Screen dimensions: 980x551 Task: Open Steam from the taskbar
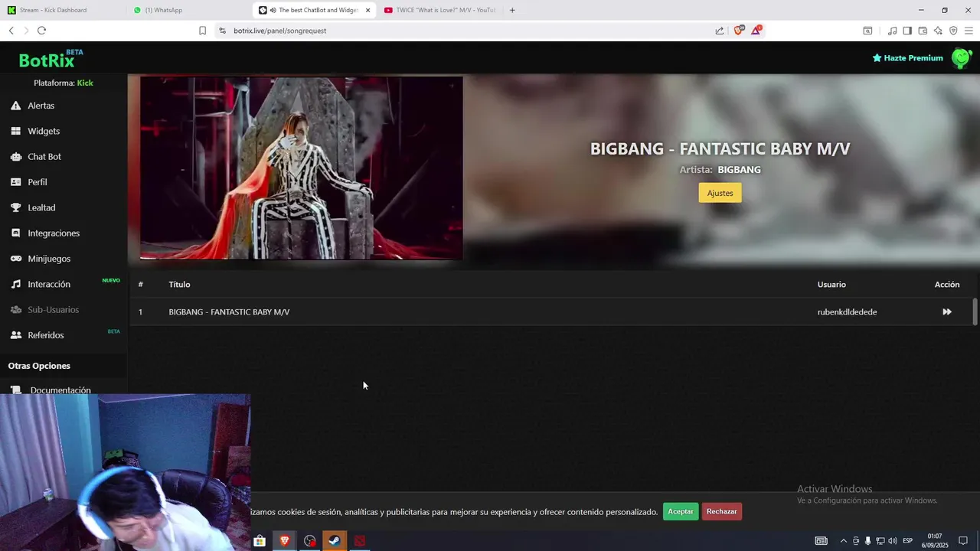[335, 541]
